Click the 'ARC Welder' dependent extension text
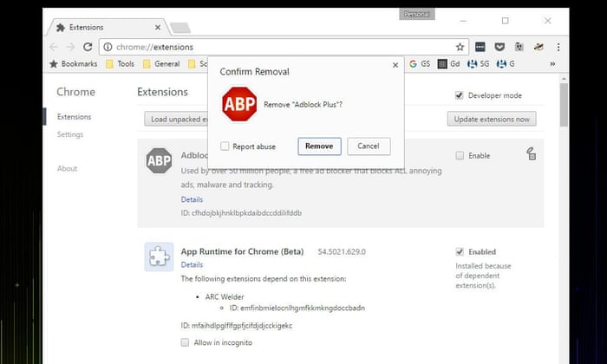The width and height of the screenshot is (607, 364). (225, 297)
